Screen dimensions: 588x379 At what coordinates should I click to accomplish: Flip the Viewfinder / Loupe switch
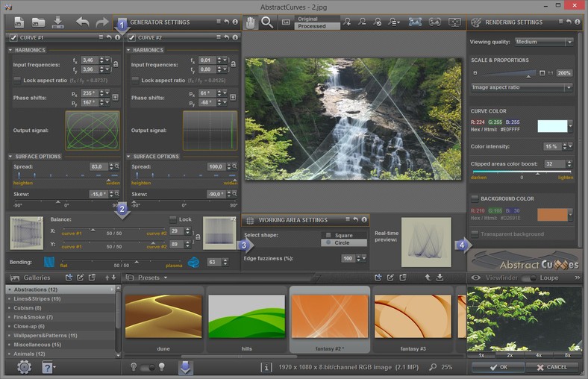pos(528,278)
